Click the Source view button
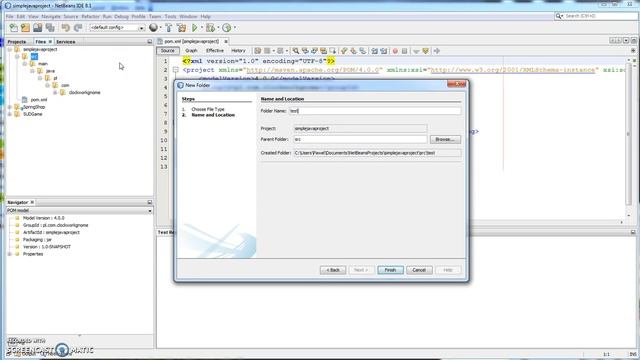640x360 pixels. (x=167, y=51)
